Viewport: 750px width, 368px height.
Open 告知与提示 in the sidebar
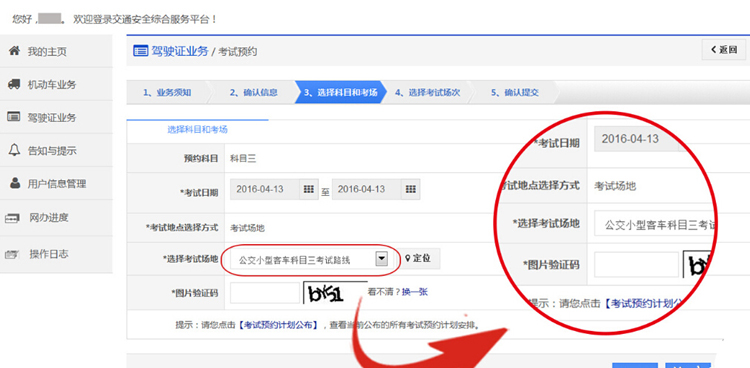pos(56,150)
